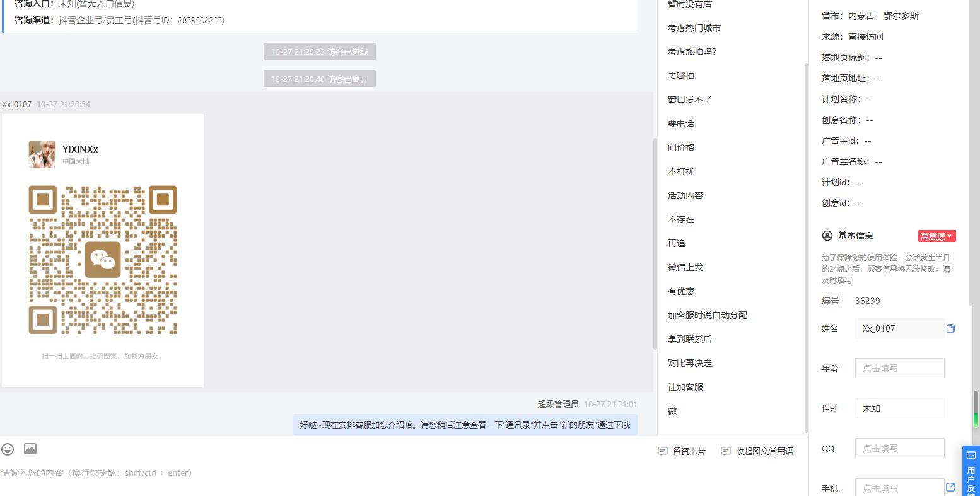
Task: Open the WeChat QR code image
Action: 103,250
